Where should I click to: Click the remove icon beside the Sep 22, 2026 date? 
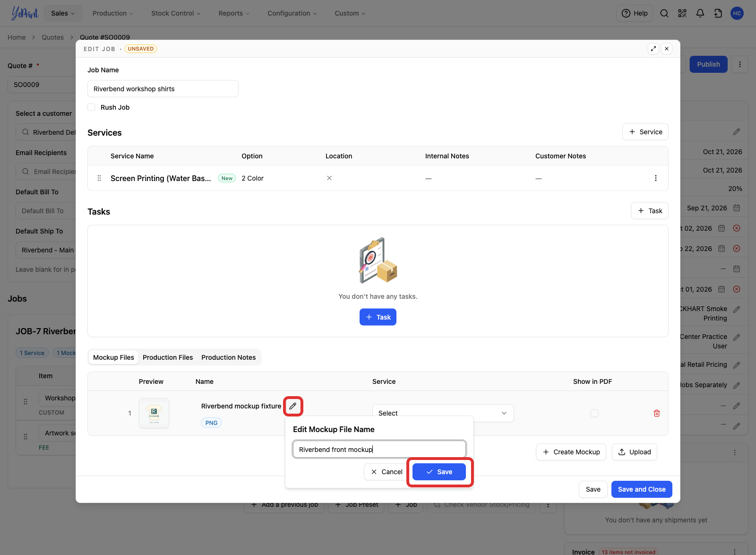pyautogui.click(x=737, y=249)
